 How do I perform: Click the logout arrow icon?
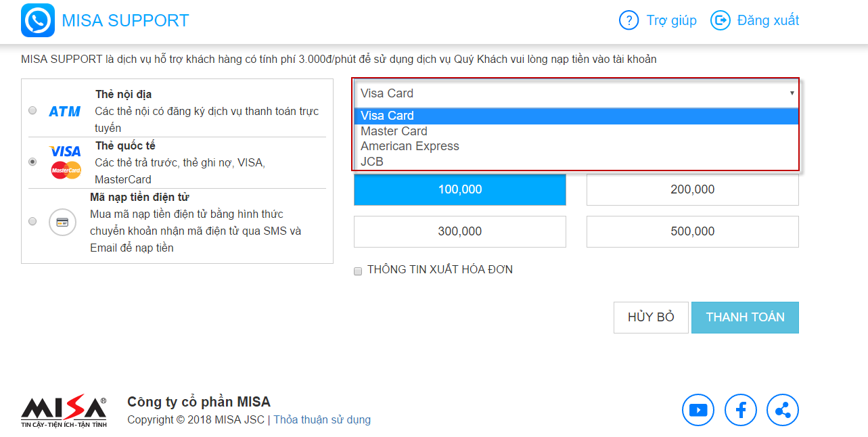(720, 20)
